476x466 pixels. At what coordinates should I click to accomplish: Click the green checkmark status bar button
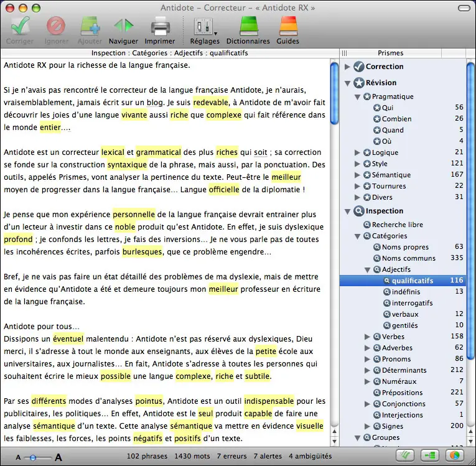(405, 455)
